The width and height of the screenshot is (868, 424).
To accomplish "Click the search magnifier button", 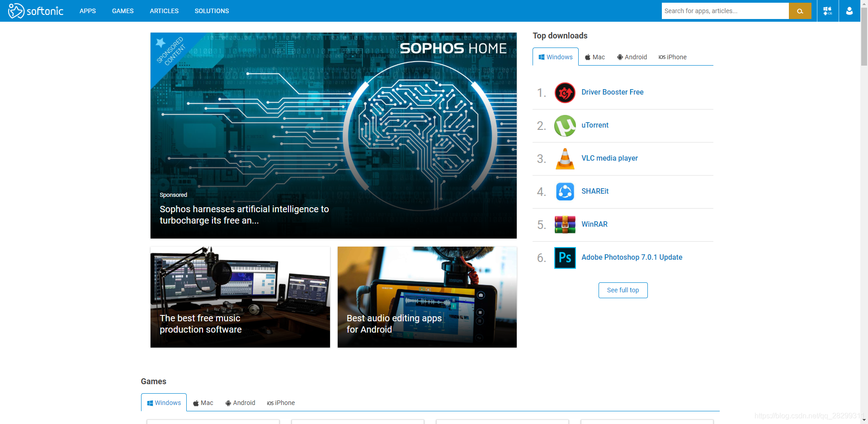I will click(x=800, y=11).
